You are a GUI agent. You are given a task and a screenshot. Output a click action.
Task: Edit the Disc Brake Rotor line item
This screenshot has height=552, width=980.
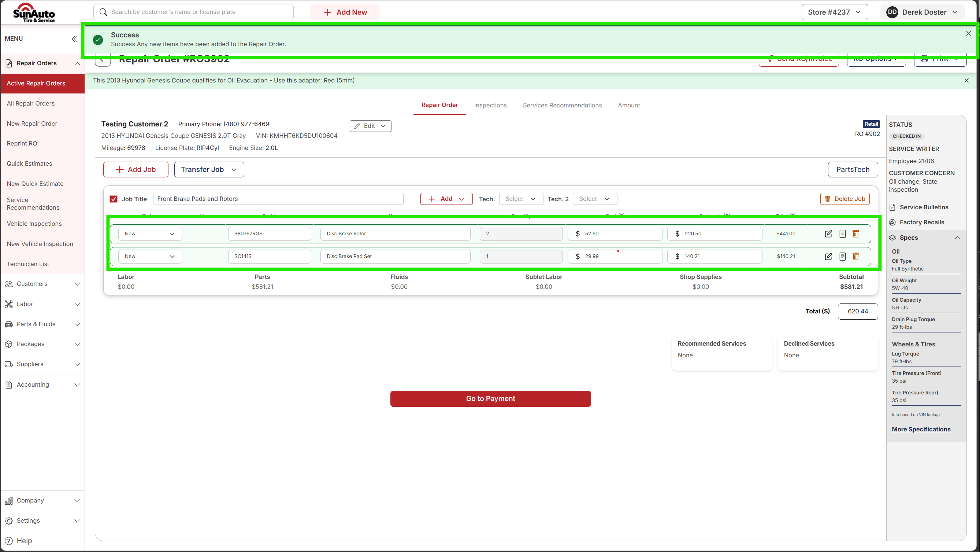828,234
